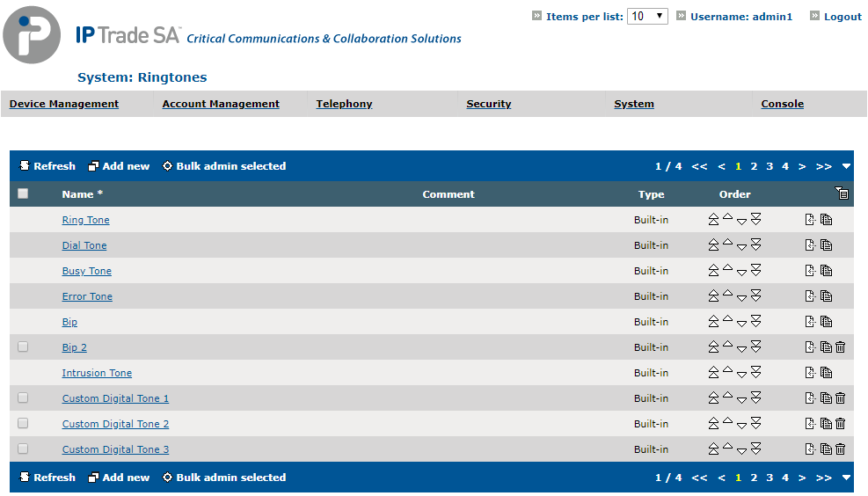
Task: Delete Custom Digital Tone 3 via trash icon
Action: point(841,449)
